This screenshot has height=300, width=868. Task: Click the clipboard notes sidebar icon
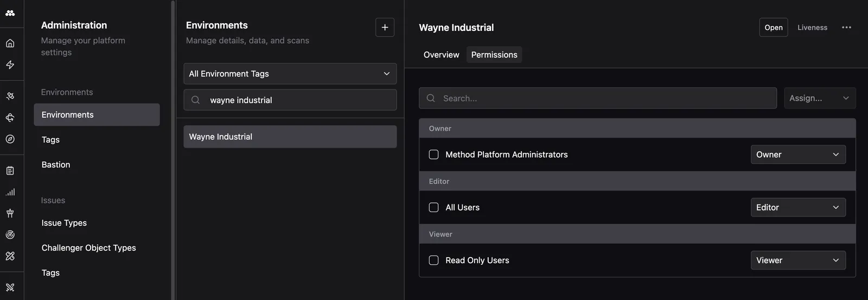[x=10, y=170]
